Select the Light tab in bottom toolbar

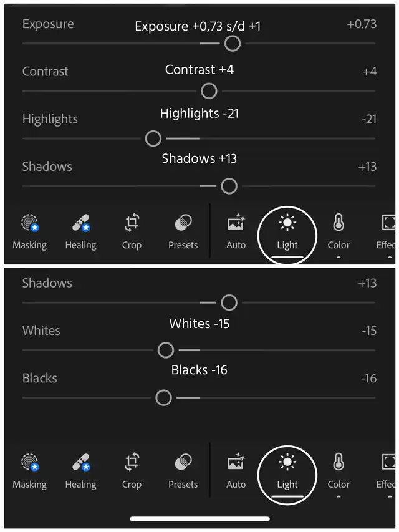pyautogui.click(x=287, y=471)
